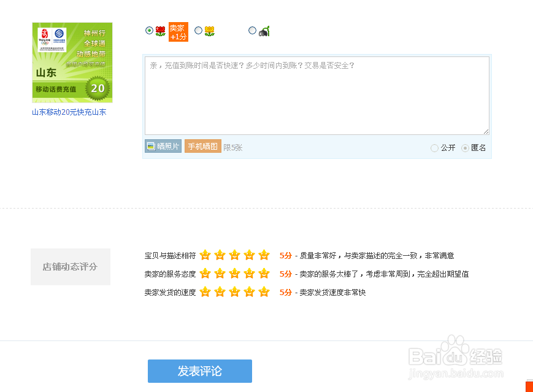533x392 pixels.
Task: Click the negative review bomb icon
Action: click(263, 31)
